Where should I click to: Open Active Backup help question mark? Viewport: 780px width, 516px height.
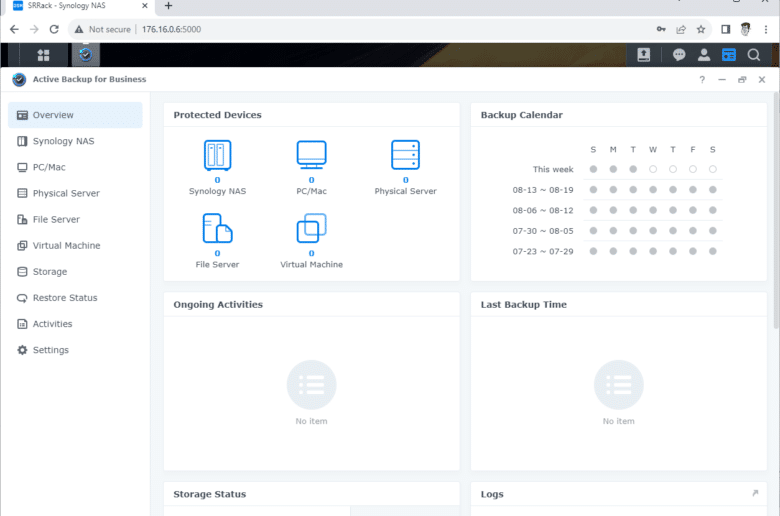click(x=702, y=80)
